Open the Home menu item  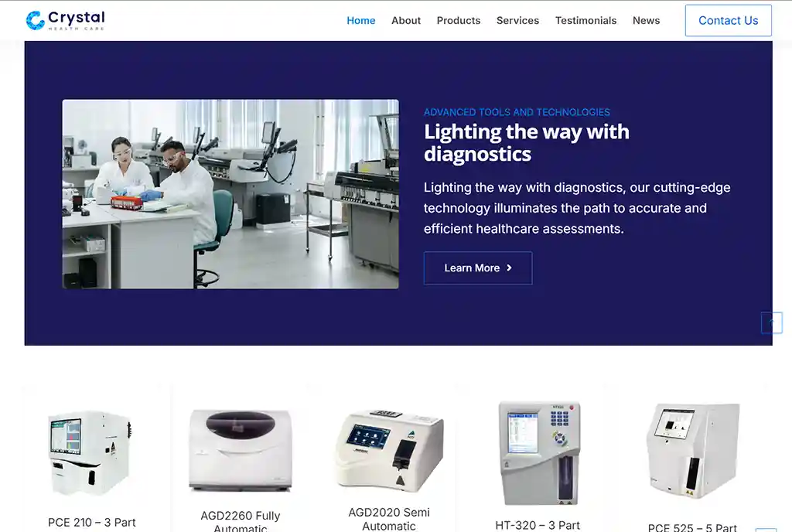point(360,21)
